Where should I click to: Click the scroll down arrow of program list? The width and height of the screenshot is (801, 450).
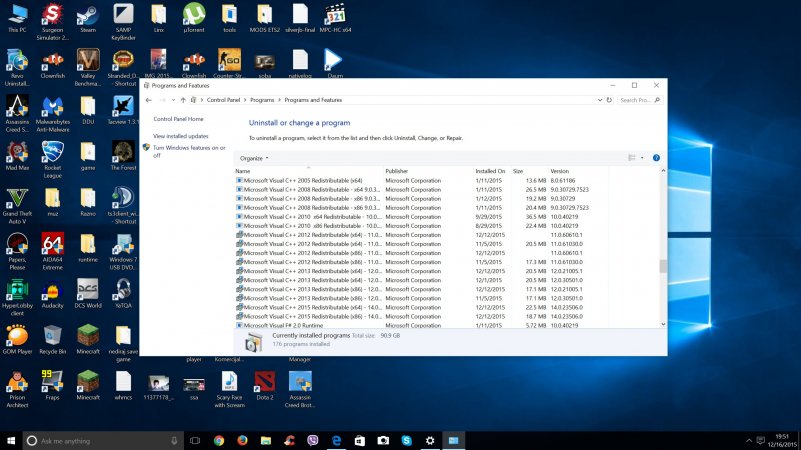663,324
